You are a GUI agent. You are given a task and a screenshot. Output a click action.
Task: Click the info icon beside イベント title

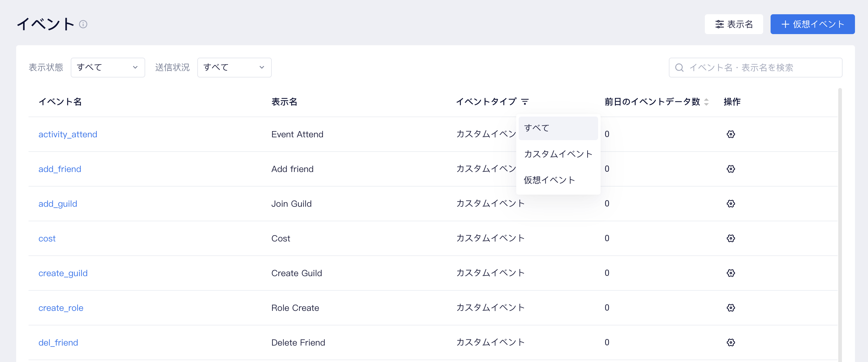(83, 24)
